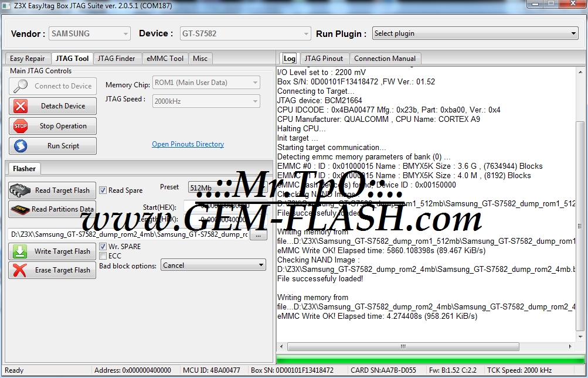
Task: Open the eMMC Tool tab
Action: coord(165,59)
